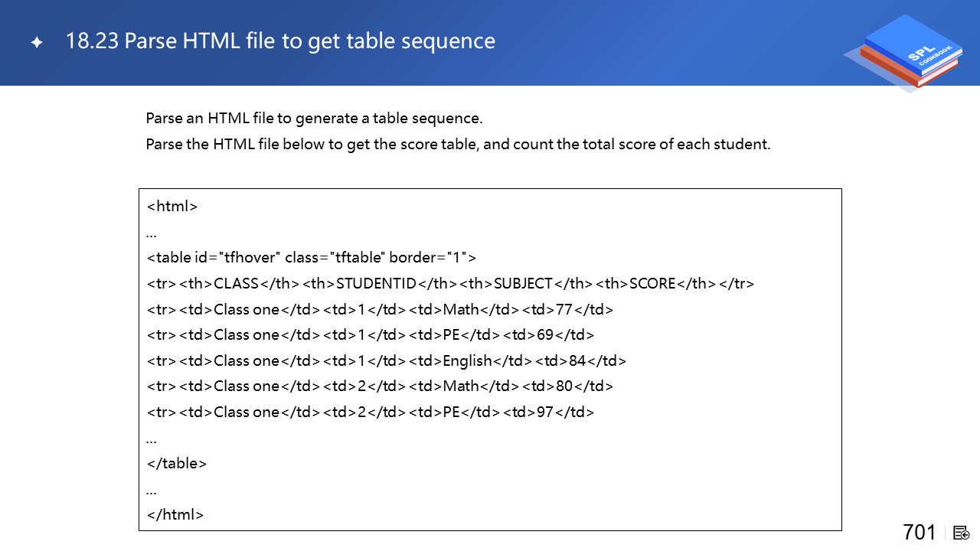Click the row with Math score 77
Screen dimensions: 980x551
pos(380,310)
